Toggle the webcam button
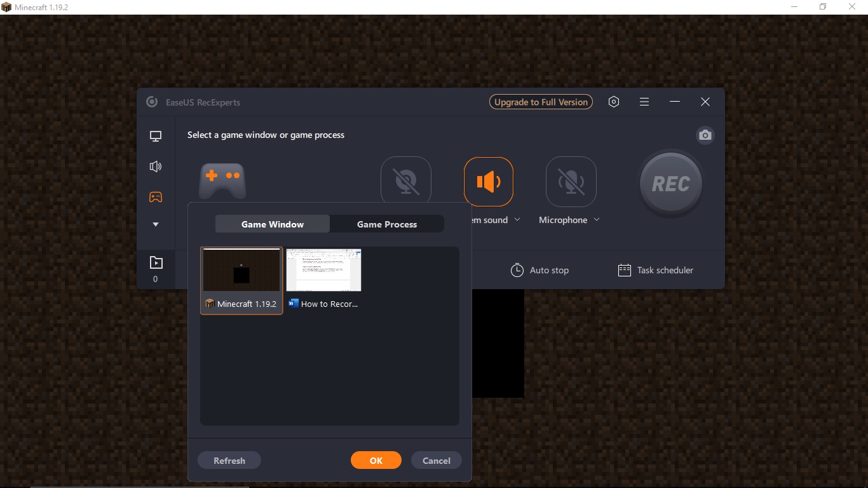Viewport: 868px width, 488px height. pyautogui.click(x=406, y=182)
